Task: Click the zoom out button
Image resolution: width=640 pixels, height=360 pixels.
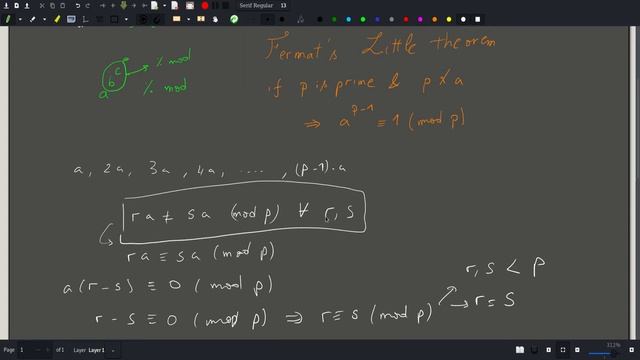Action: coord(577,350)
